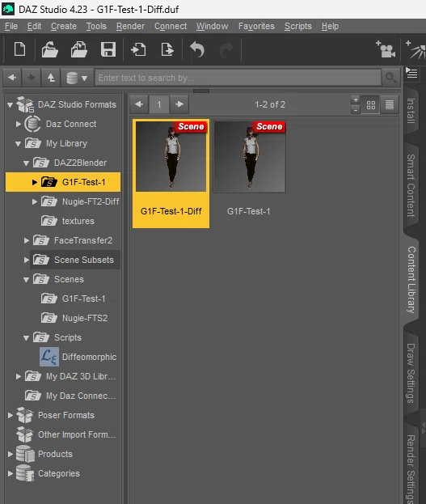Open the Edit menu

point(34,26)
